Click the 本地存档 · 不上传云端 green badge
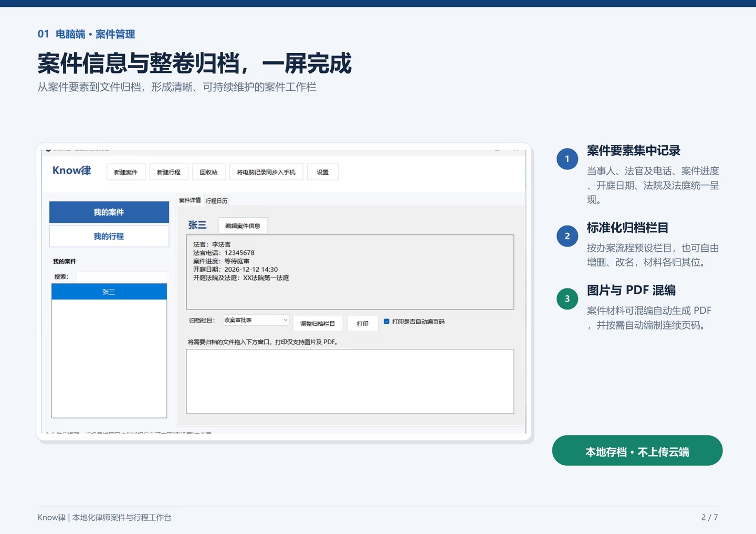Image resolution: width=756 pixels, height=534 pixels. tap(637, 451)
